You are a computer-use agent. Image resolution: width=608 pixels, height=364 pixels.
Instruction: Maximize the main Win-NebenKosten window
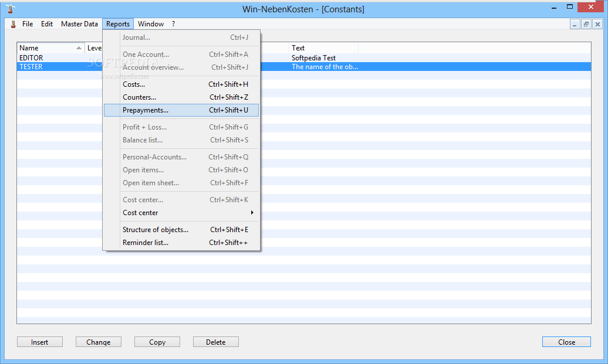[570, 7]
